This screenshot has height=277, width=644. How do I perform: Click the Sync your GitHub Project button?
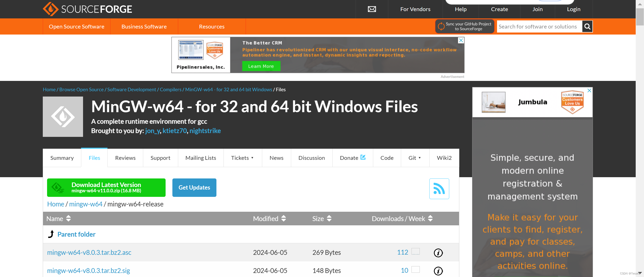click(465, 26)
